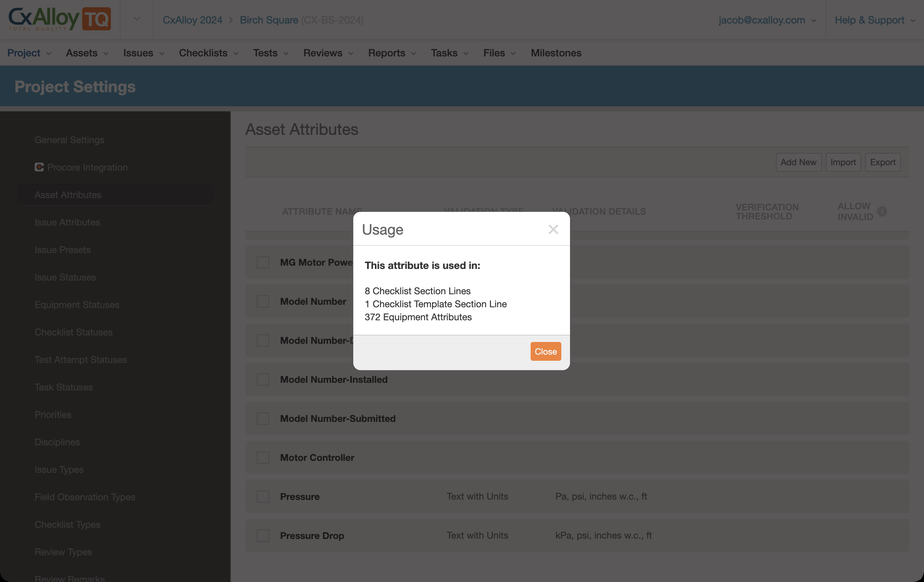The image size is (924, 582).
Task: Select Task Statuses in sidebar
Action: click(64, 387)
